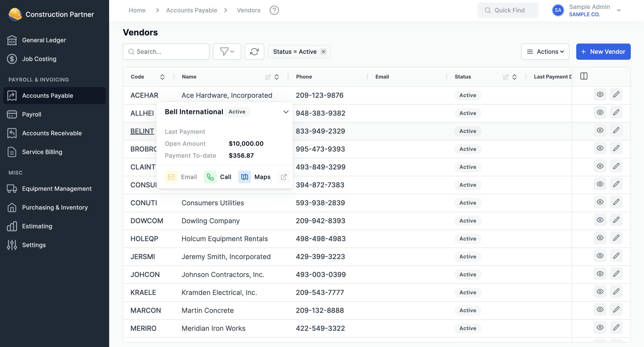Expand the Sample Admin user menu chevron
This screenshot has width=644, height=347.
[619, 10]
